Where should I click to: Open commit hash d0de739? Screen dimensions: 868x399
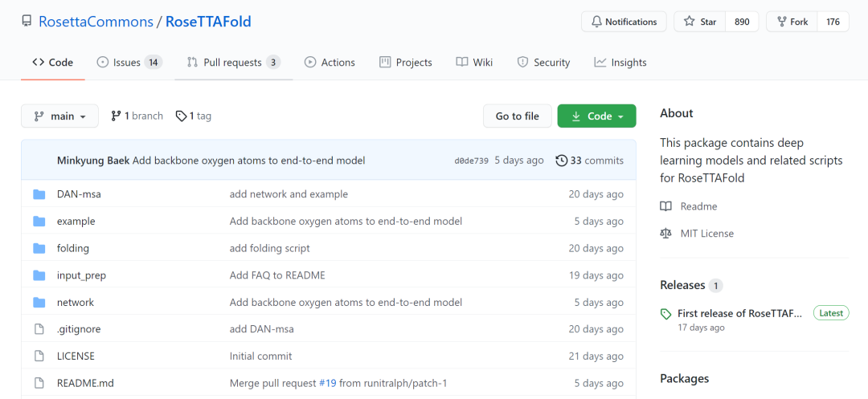[x=471, y=161]
